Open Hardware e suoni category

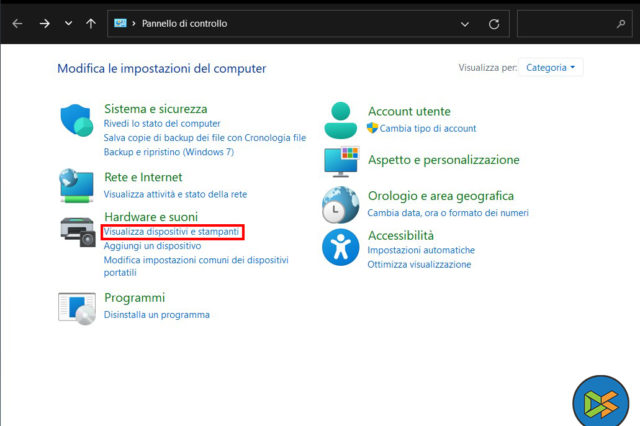coord(151,217)
